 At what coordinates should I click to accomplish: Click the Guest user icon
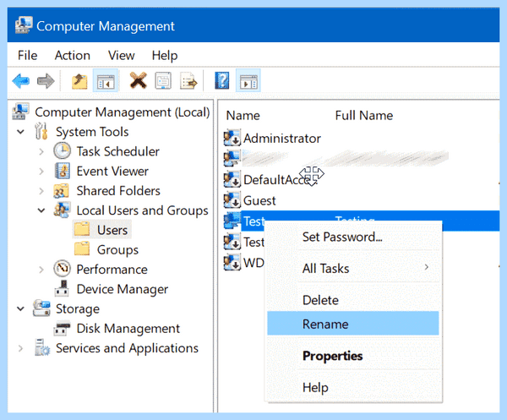(x=232, y=200)
